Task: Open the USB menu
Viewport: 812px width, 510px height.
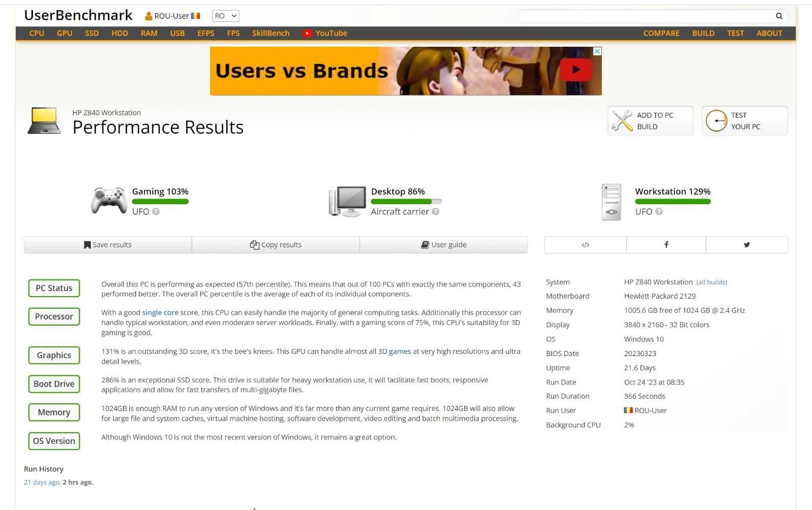Action: click(178, 34)
